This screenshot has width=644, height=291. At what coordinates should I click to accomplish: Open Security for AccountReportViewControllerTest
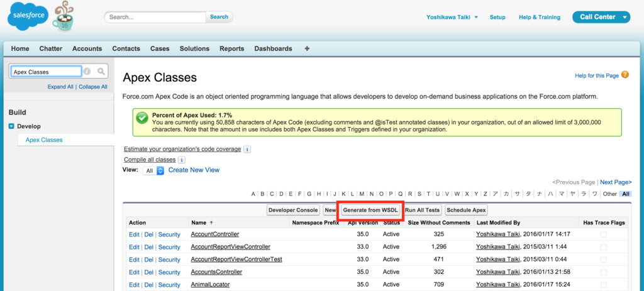tap(169, 260)
